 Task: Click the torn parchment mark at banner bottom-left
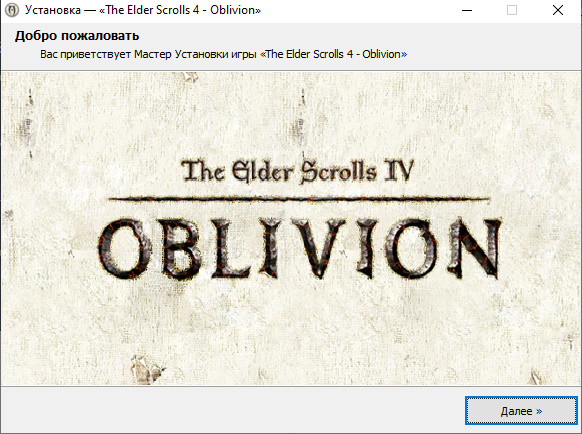147,369
